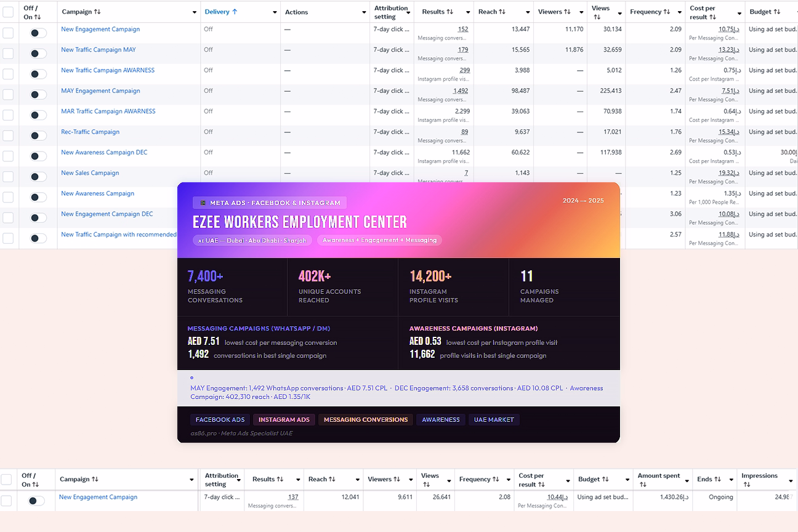
Task: Sort top table by Views arrows
Action: click(x=596, y=17)
